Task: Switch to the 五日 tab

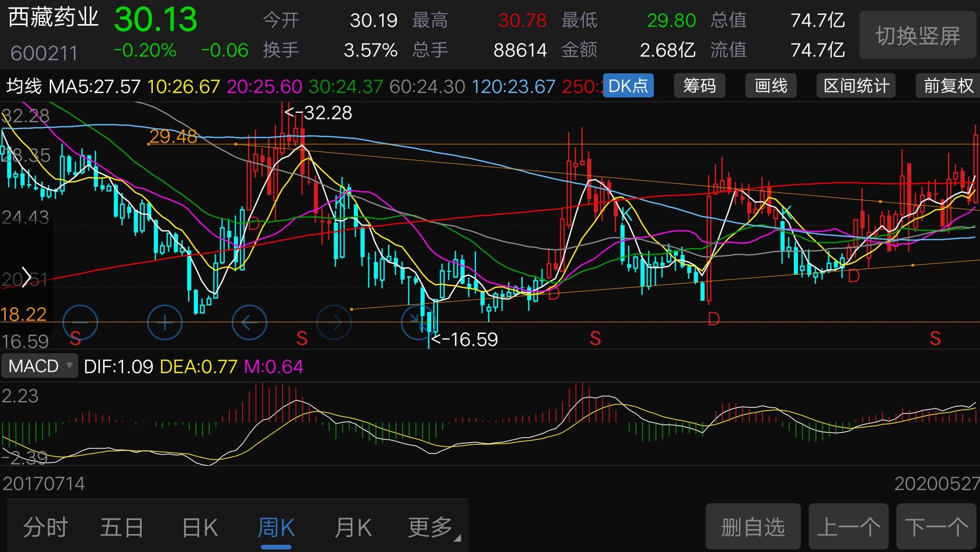Action: pos(122,527)
